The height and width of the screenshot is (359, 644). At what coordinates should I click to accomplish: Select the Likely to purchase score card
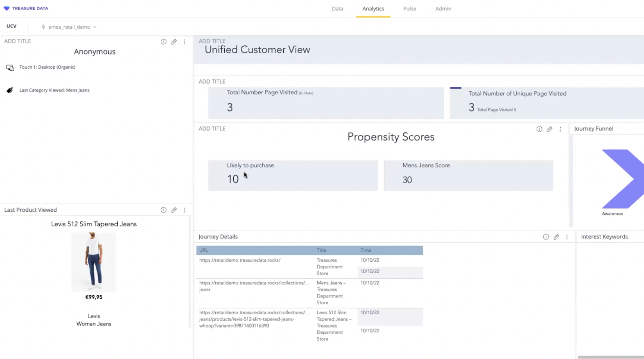coord(293,175)
